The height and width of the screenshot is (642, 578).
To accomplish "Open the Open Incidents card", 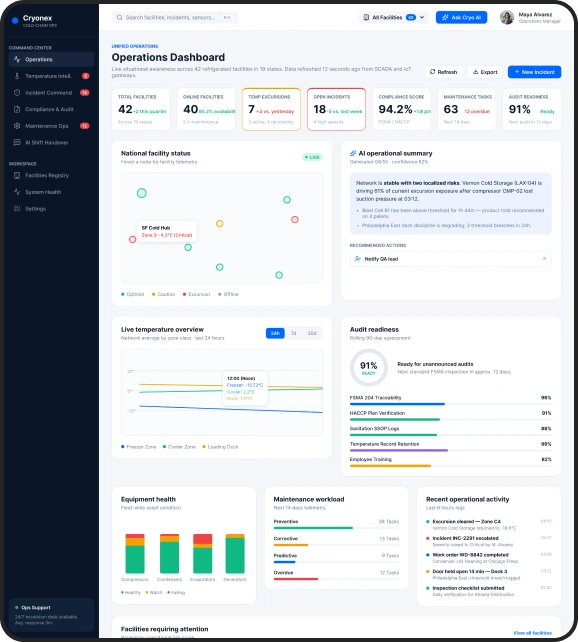I will [x=336, y=109].
